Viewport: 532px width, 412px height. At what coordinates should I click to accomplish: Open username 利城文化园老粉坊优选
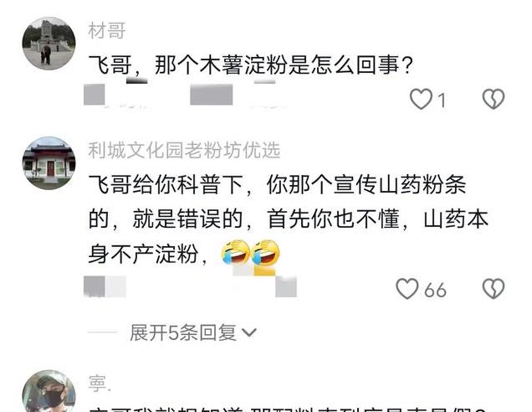tap(184, 150)
